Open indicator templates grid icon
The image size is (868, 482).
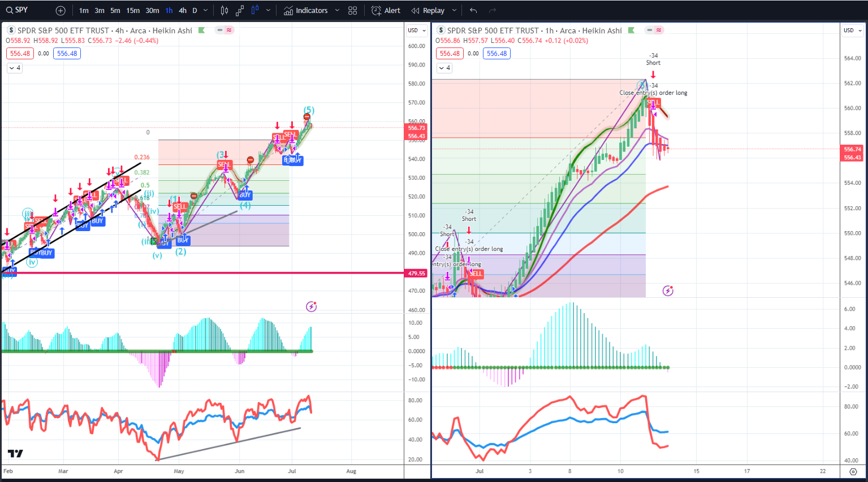353,11
